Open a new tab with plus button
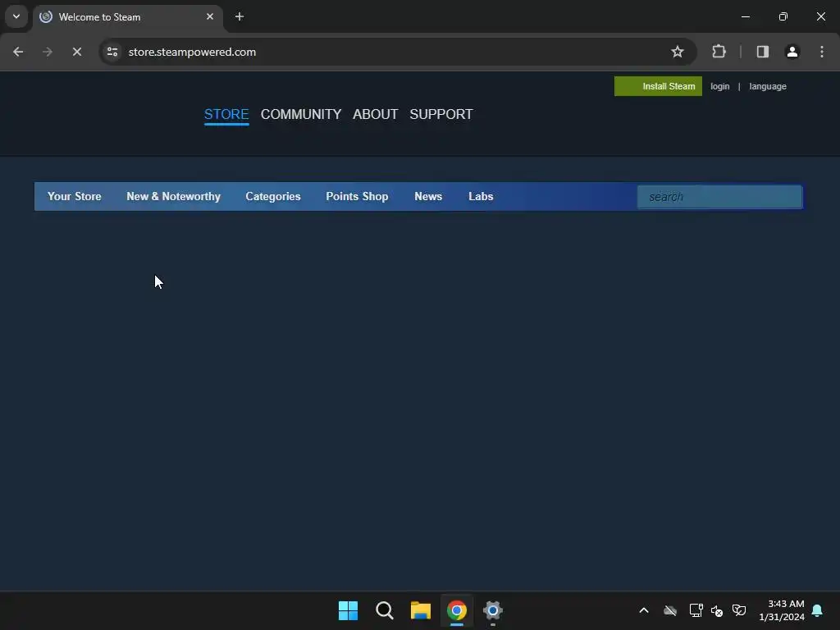The height and width of the screenshot is (630, 840). (240, 16)
